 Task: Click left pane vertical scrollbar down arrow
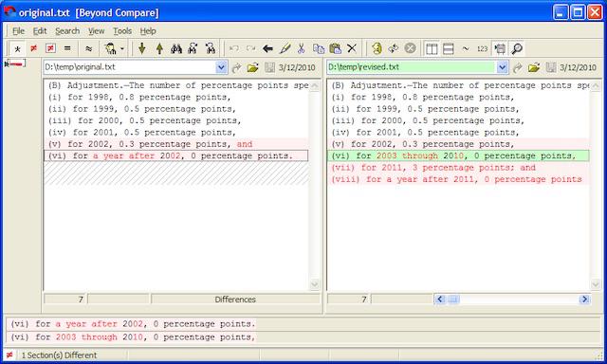[315, 284]
